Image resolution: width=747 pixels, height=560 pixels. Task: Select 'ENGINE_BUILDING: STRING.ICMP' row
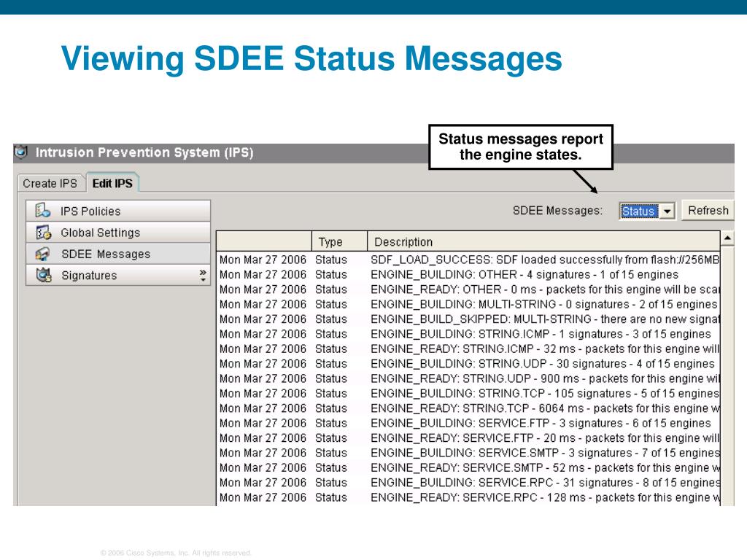coord(468,334)
